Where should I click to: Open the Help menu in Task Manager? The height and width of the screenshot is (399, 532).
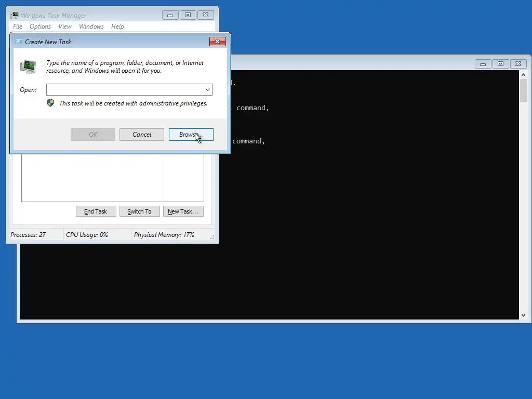coord(117,26)
